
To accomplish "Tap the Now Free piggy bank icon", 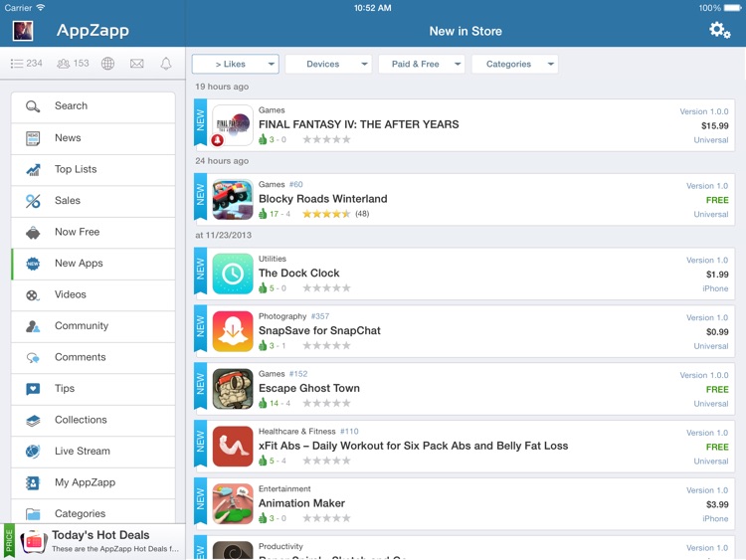I will pos(33,233).
